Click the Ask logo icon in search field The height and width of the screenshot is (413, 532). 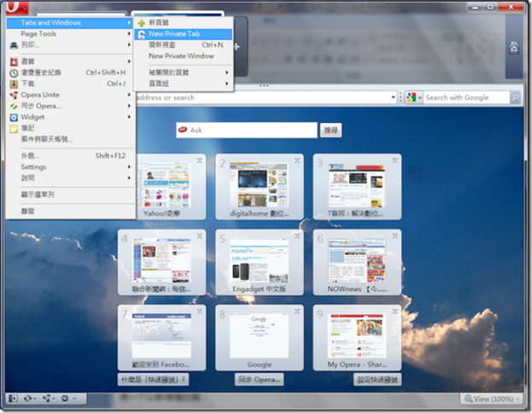point(183,130)
